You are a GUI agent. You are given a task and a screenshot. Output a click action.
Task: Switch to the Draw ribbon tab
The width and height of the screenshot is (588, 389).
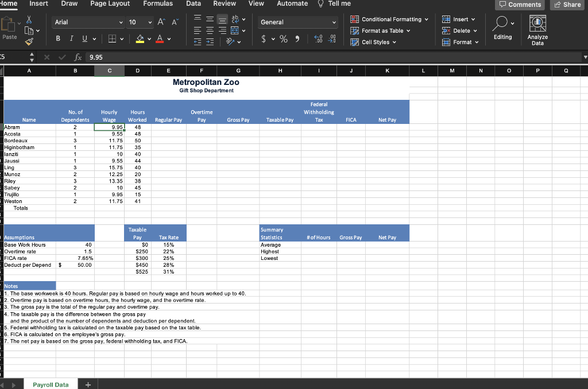click(69, 3)
